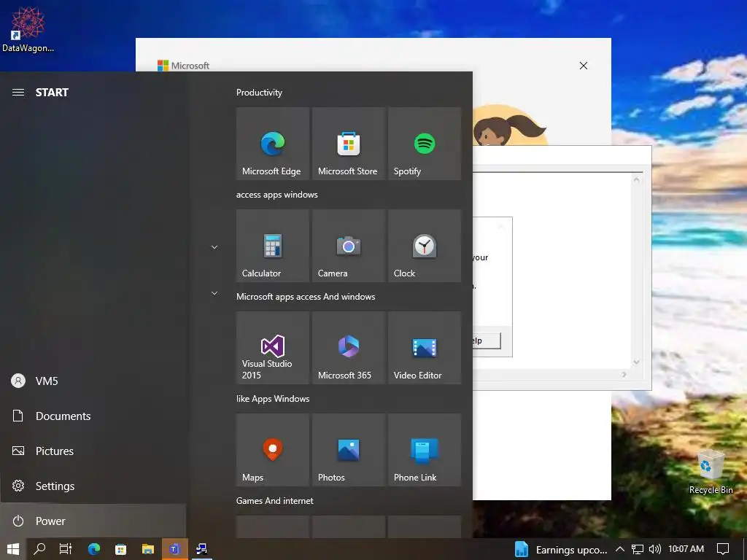The image size is (747, 560).
Task: Open the clock showing 10:07 AM
Action: coord(686,549)
